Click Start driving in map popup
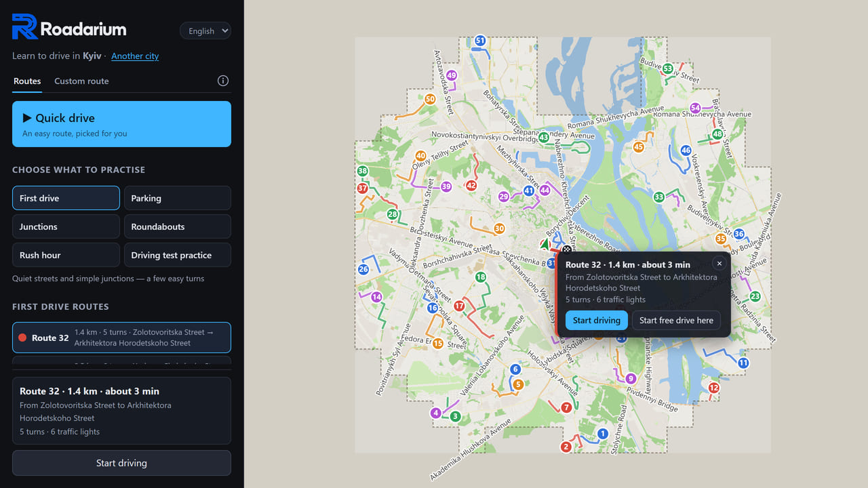868x488 pixels. pyautogui.click(x=596, y=321)
